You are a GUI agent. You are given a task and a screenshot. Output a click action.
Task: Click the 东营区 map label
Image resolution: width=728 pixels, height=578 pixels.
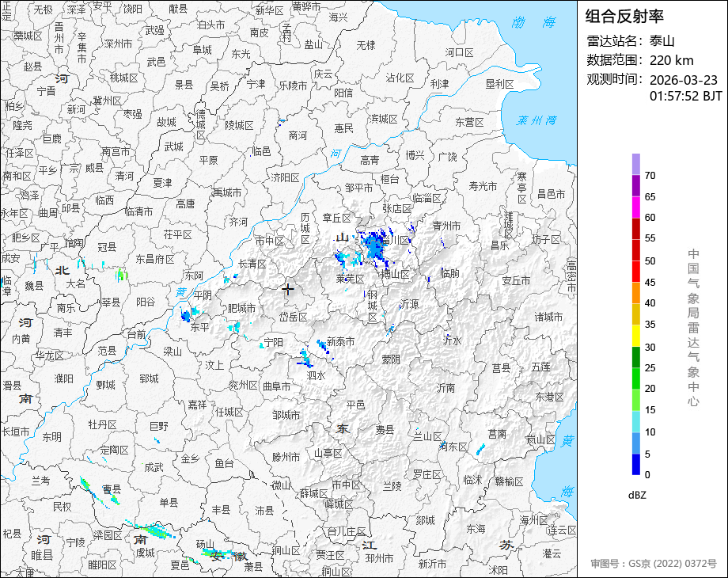point(469,122)
